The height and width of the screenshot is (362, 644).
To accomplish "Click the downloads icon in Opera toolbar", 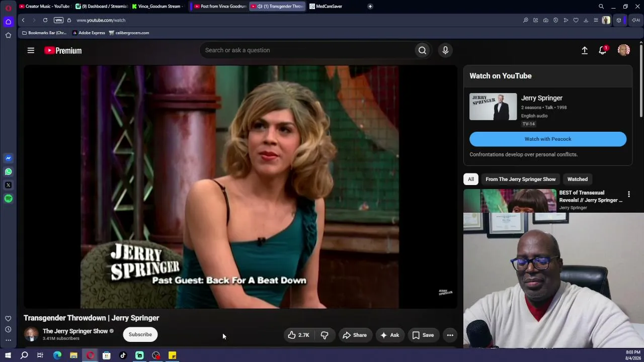I will 586,20.
